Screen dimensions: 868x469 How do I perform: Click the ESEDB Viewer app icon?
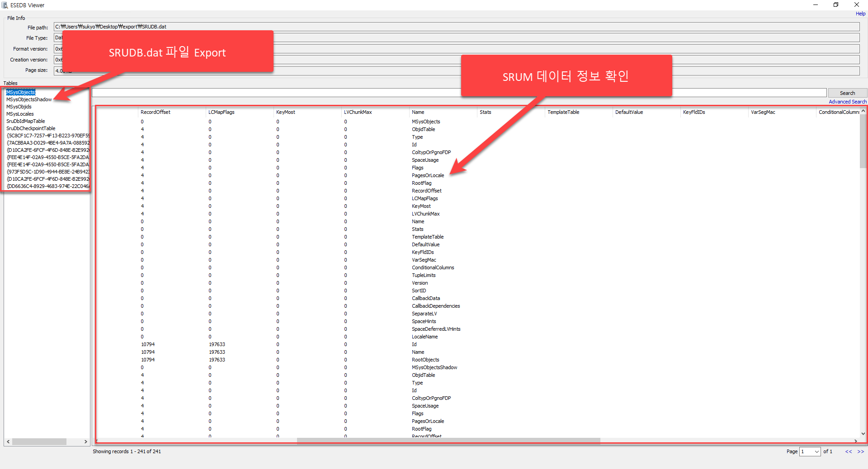[5, 5]
